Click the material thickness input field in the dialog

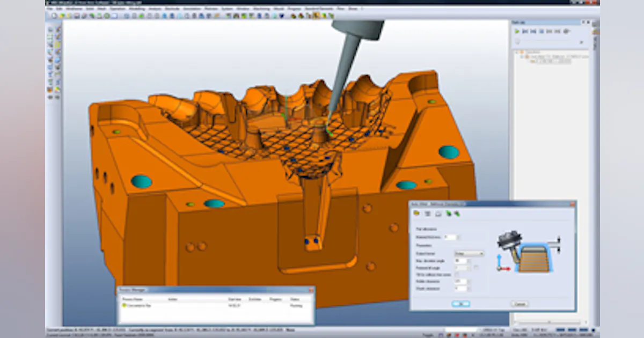pos(450,237)
